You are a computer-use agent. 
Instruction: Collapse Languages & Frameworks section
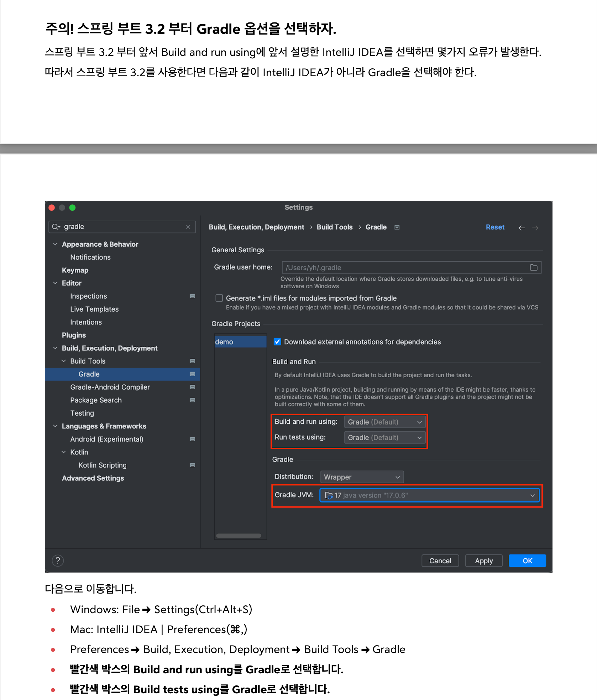(55, 426)
